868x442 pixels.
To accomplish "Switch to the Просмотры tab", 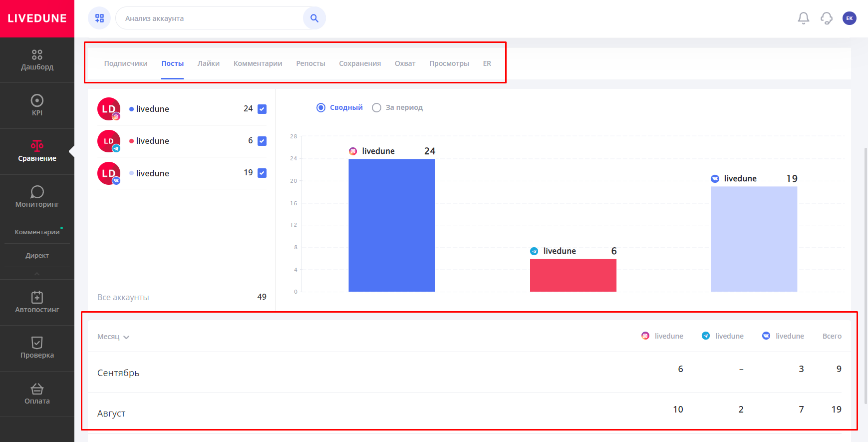I will click(x=449, y=63).
